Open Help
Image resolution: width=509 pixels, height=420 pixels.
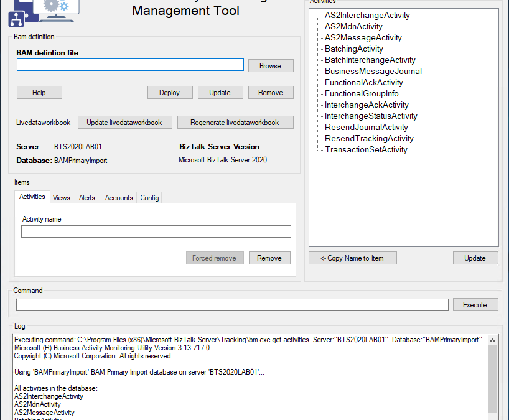[x=39, y=93]
